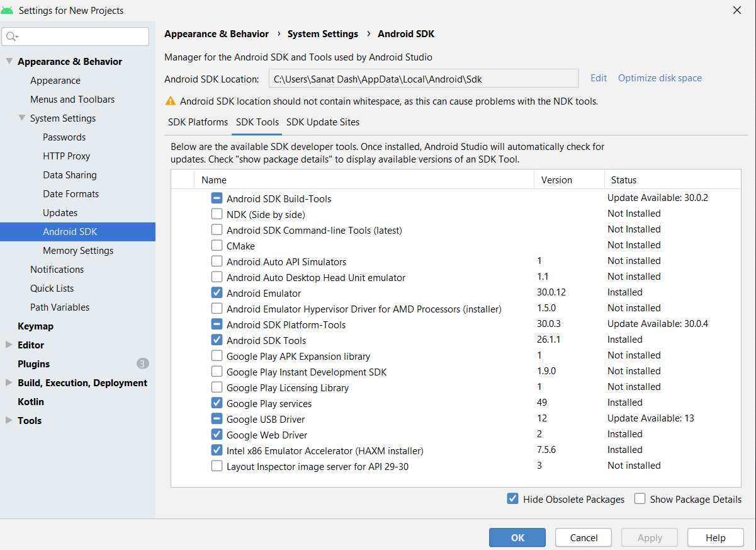Switch to the SDK Platforms tab
The image size is (756, 550).
198,122
